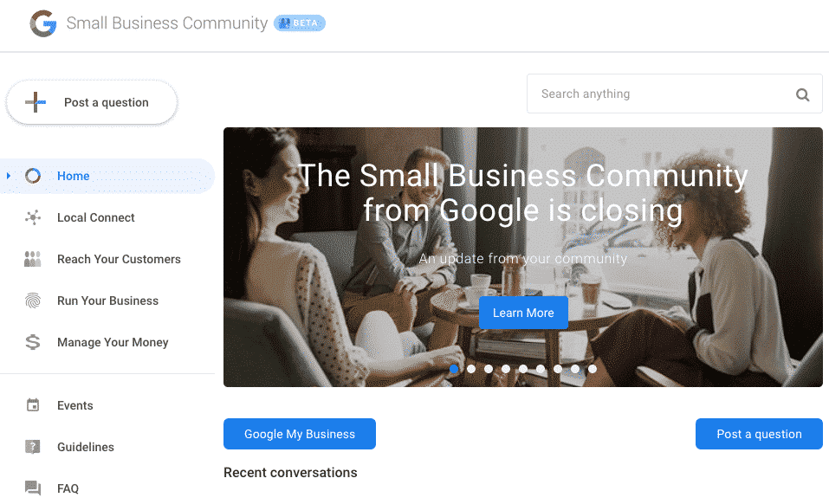Screen dimensions: 829x504
Task: Select the last carousel slide dot
Action: 593,369
